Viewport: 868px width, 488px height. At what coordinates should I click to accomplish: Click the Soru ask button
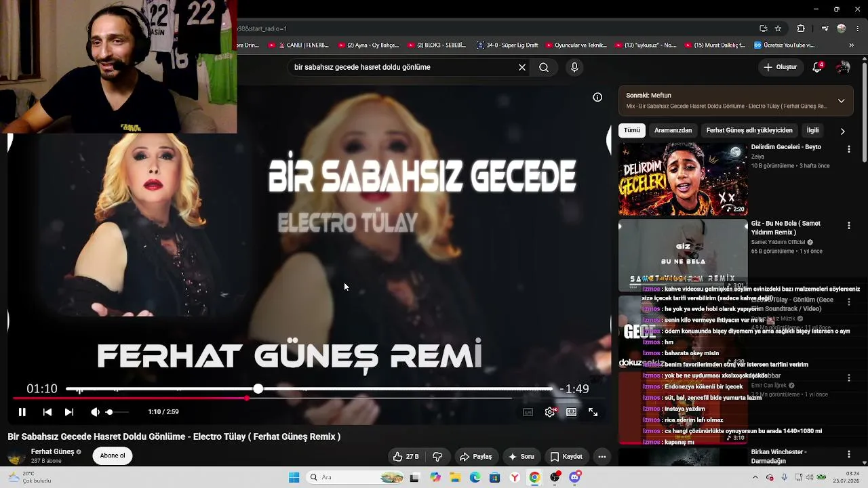(x=521, y=457)
